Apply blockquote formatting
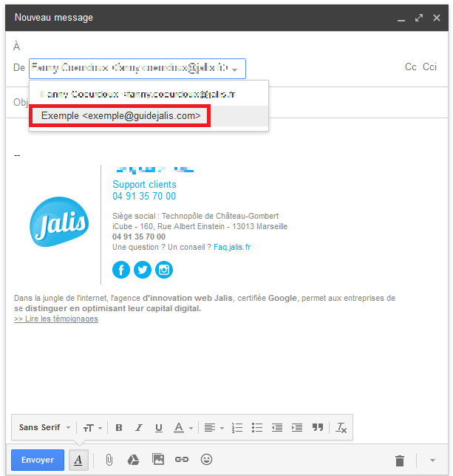The image size is (453, 476). click(318, 427)
